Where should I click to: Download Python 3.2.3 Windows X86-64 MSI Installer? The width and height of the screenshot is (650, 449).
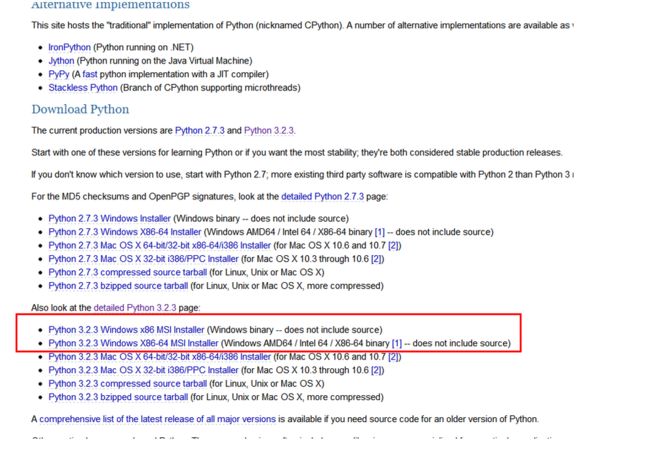point(133,343)
